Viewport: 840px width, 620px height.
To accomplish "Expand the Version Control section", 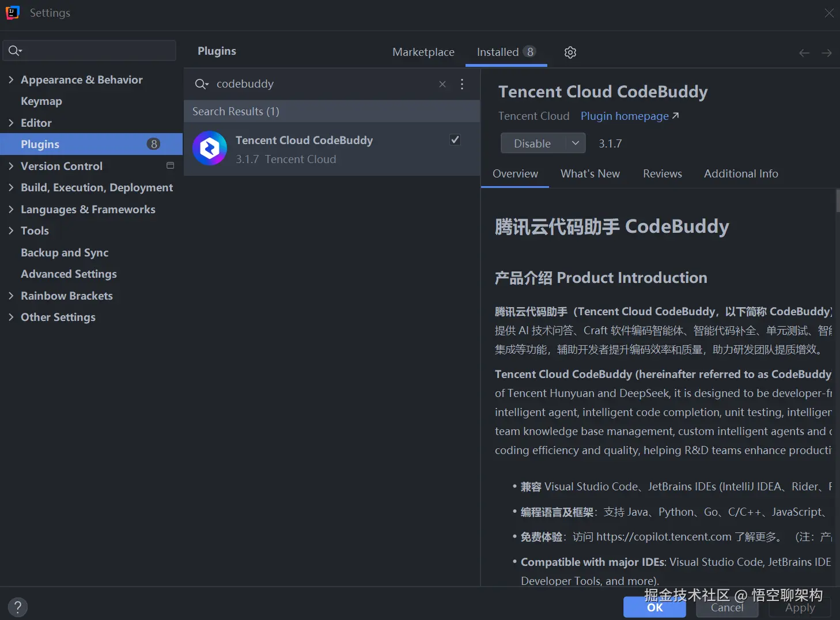I will point(11,166).
